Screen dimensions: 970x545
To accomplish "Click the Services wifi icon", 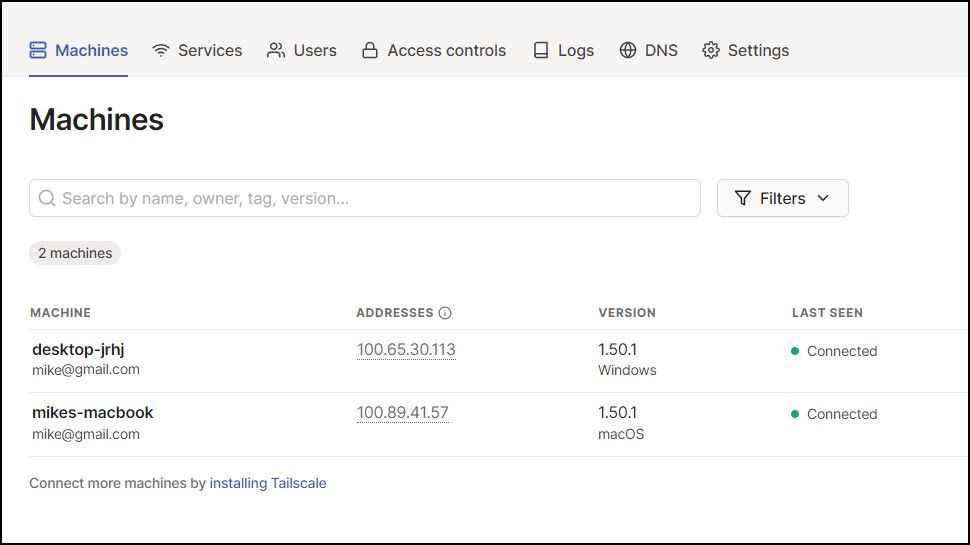I will tap(161, 50).
